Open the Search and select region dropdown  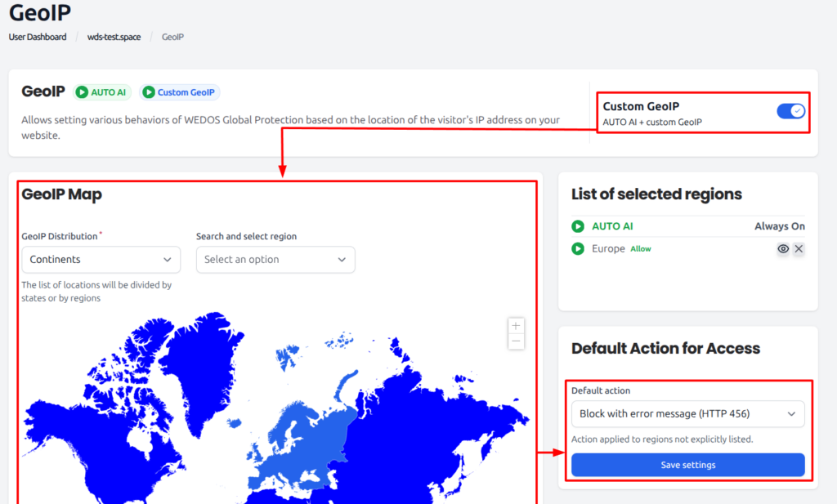pyautogui.click(x=275, y=259)
